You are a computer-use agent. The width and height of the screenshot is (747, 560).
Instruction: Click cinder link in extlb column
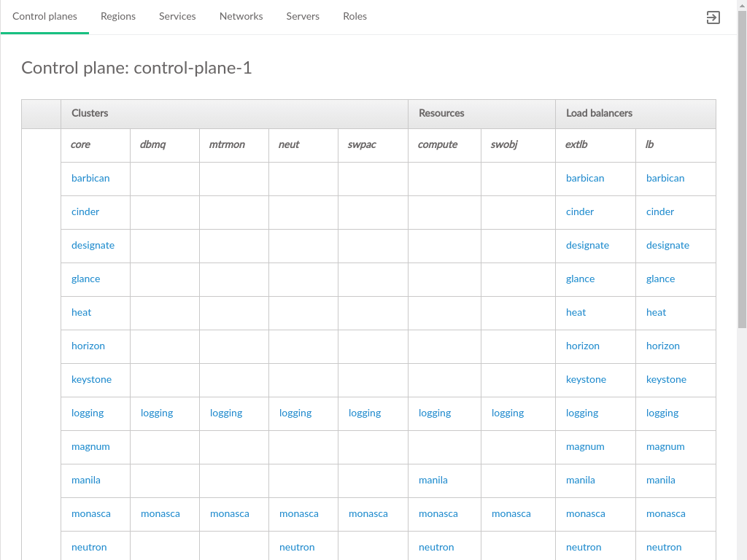(580, 211)
